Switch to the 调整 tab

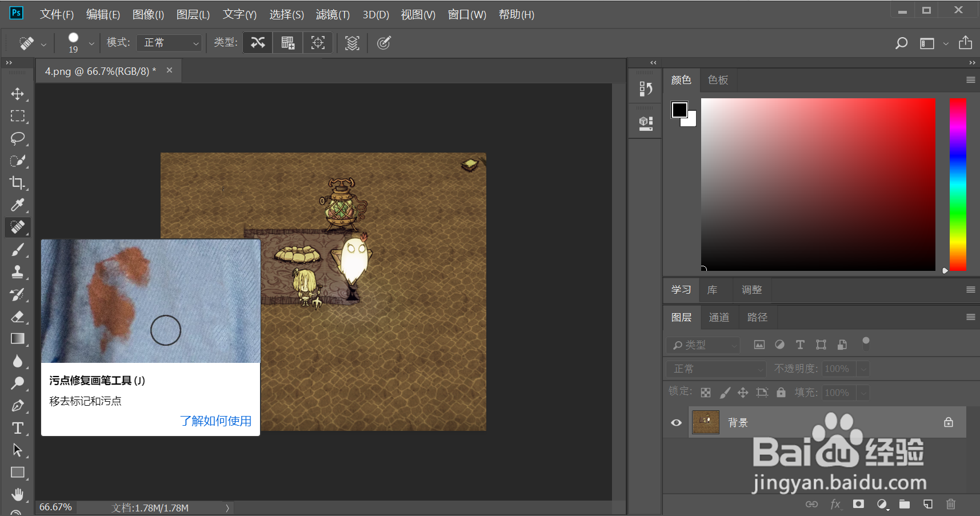751,290
